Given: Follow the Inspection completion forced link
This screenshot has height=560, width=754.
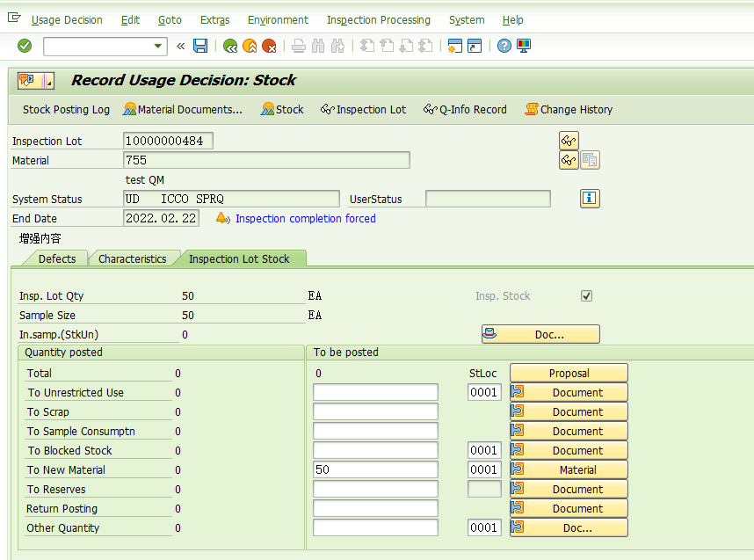Looking at the screenshot, I should (305, 218).
